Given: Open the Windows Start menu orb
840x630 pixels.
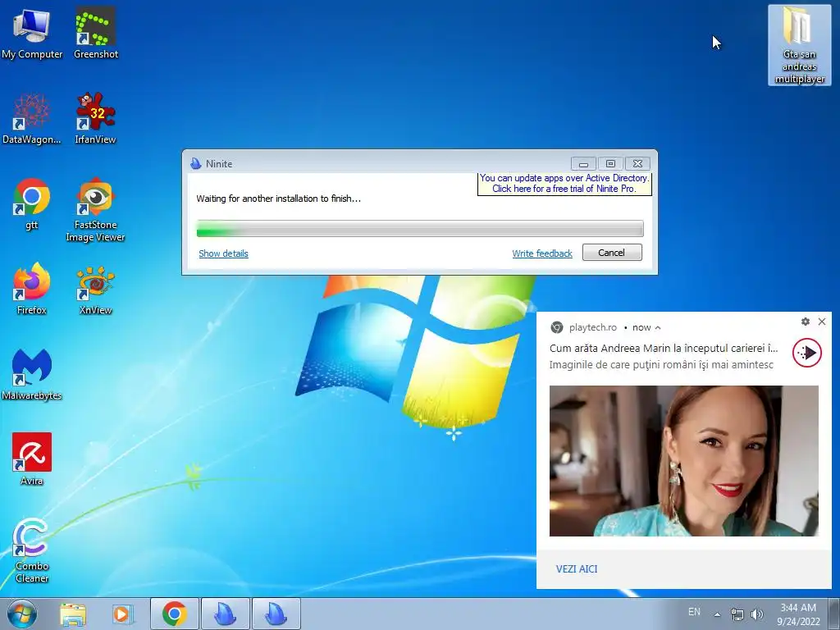Looking at the screenshot, I should point(22,614).
